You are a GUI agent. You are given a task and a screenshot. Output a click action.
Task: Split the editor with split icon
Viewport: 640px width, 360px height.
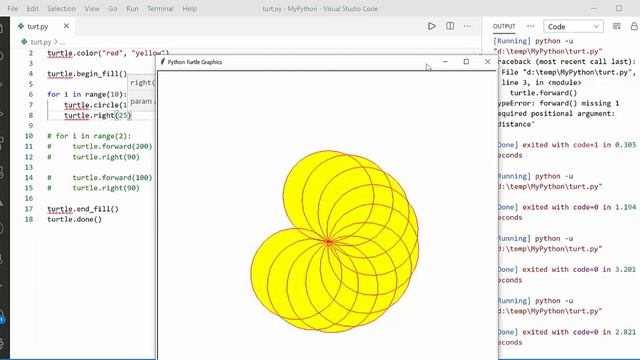(450, 26)
